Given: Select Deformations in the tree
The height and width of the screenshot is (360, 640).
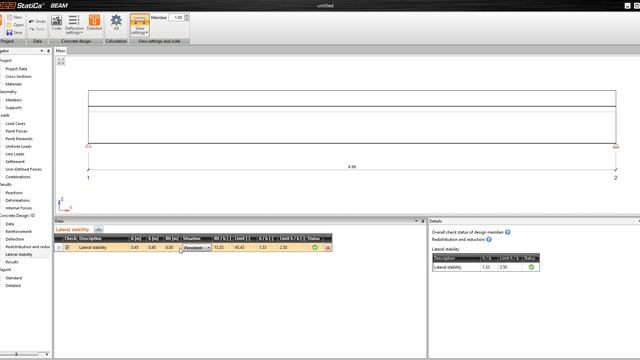Looking at the screenshot, I should (18, 200).
